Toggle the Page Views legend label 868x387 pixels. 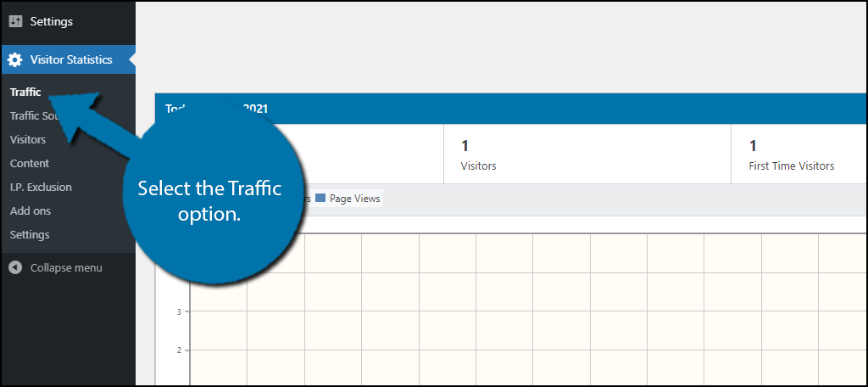coord(355,199)
